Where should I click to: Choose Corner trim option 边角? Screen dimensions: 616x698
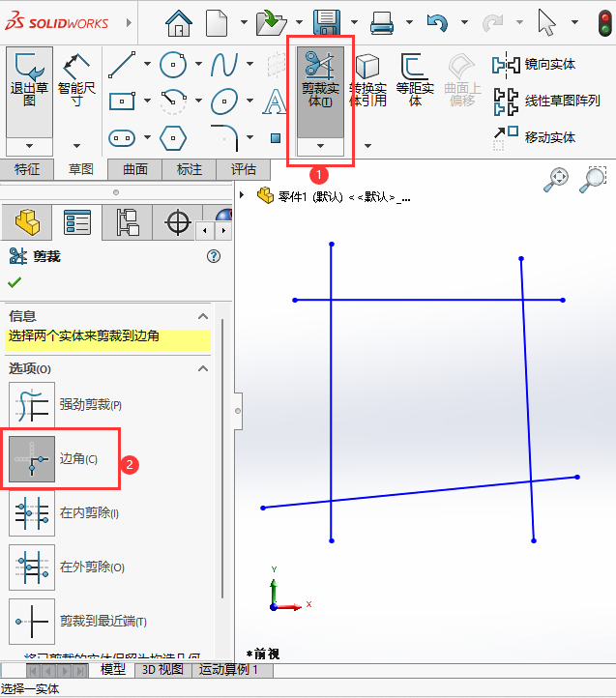pyautogui.click(x=32, y=459)
